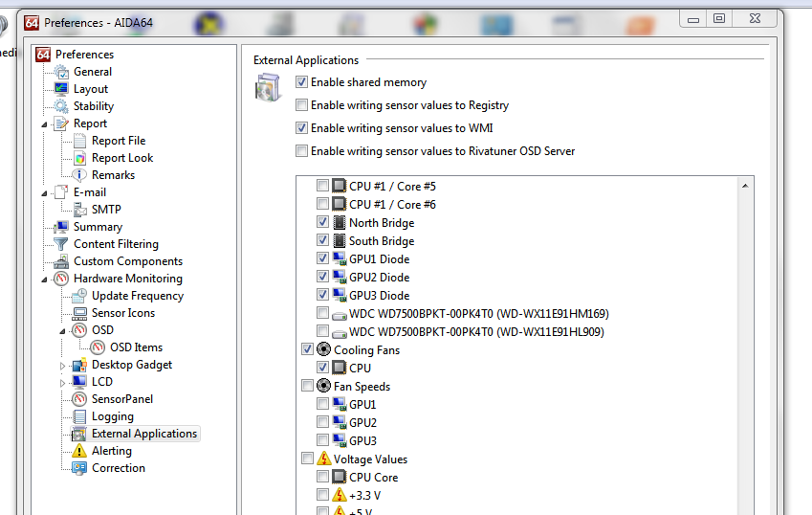Collapse the Hardware Monitoring tree node

coord(45,279)
